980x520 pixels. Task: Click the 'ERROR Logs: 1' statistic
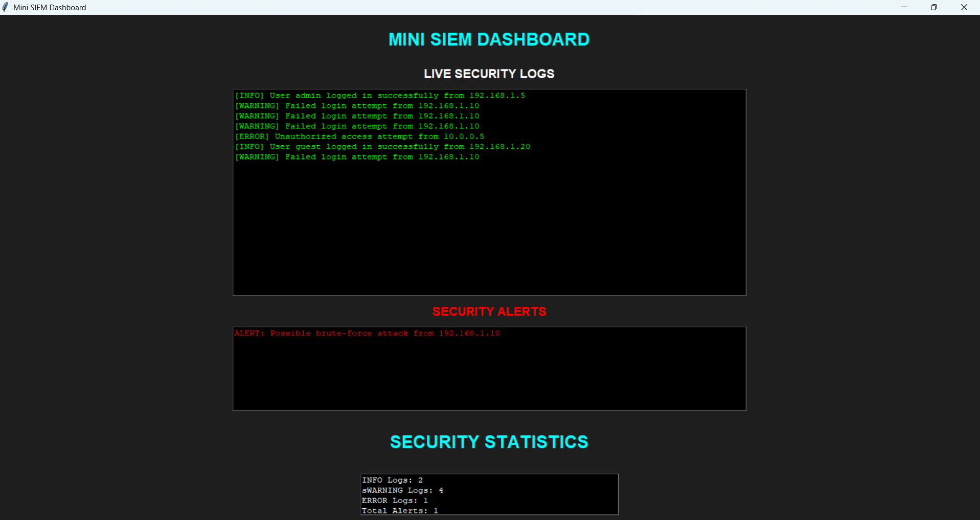pos(395,501)
